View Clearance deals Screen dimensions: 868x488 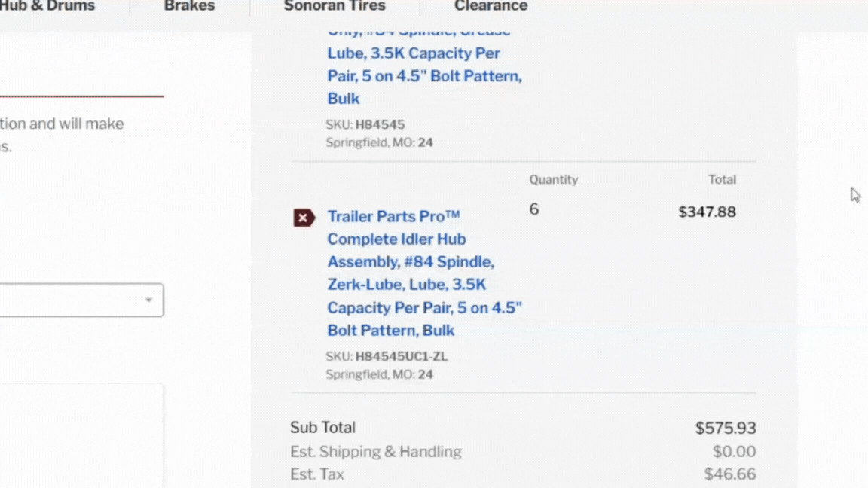(x=491, y=6)
